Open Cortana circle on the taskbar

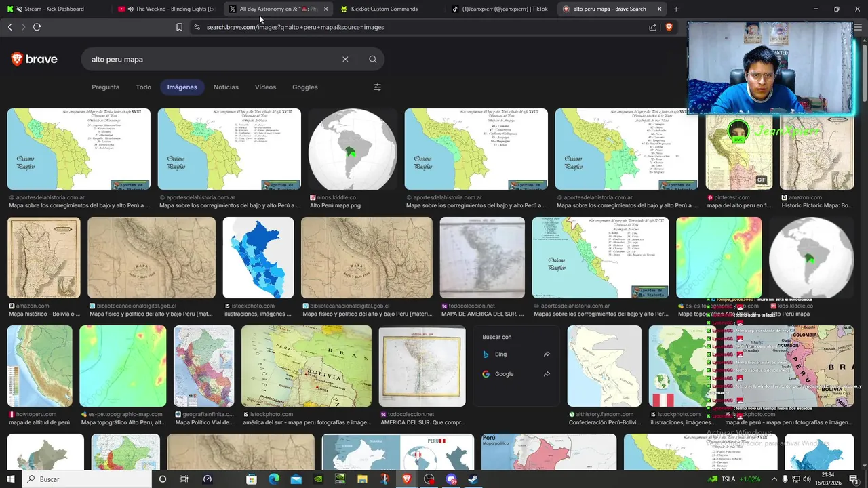(x=162, y=479)
